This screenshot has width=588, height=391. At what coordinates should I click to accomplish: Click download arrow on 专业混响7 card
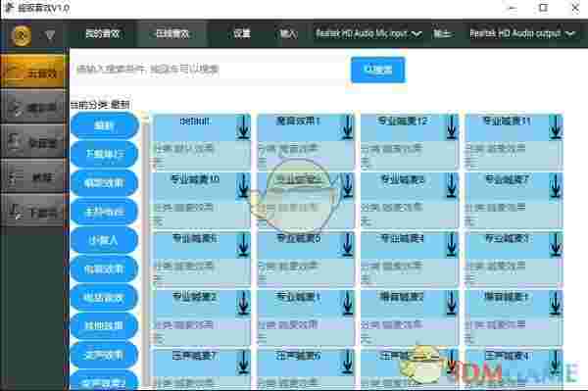tap(556, 185)
